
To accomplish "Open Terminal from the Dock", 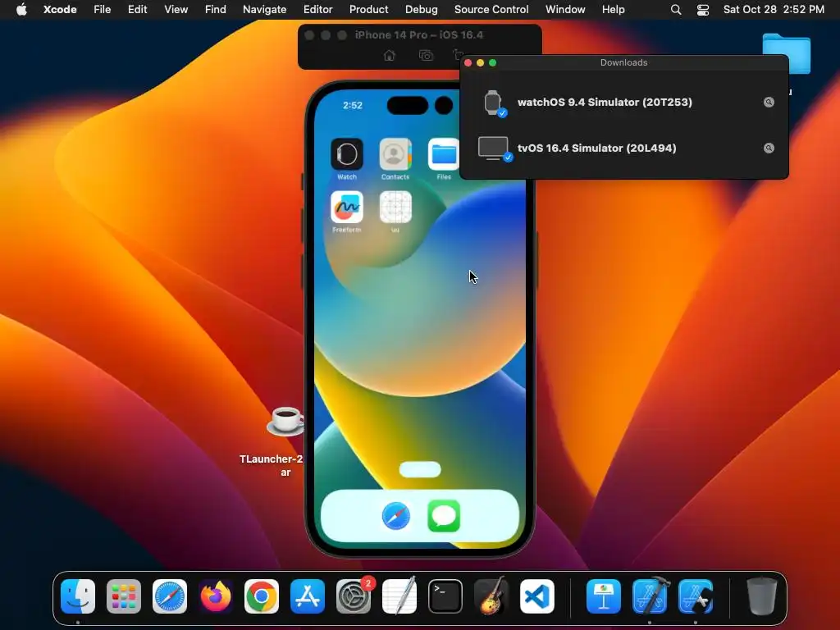I will 445,596.
